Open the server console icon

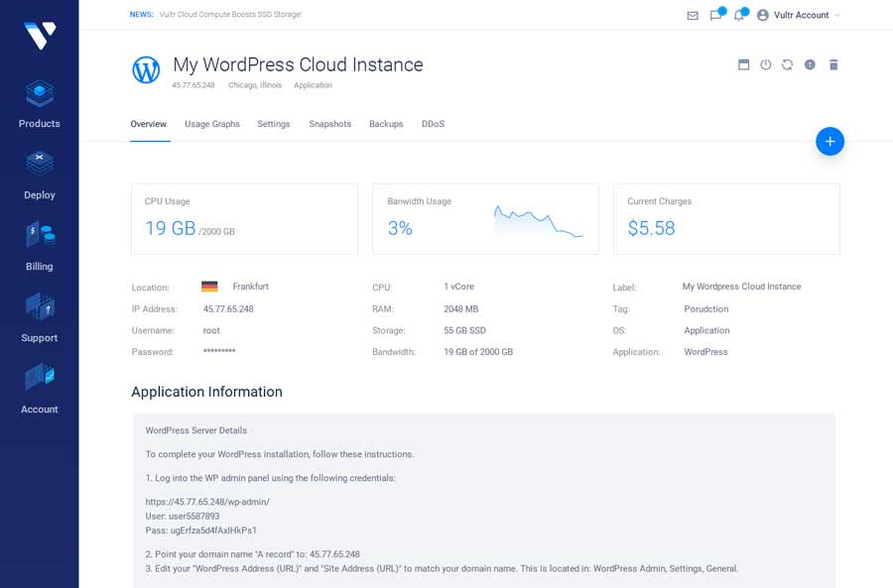tap(743, 63)
